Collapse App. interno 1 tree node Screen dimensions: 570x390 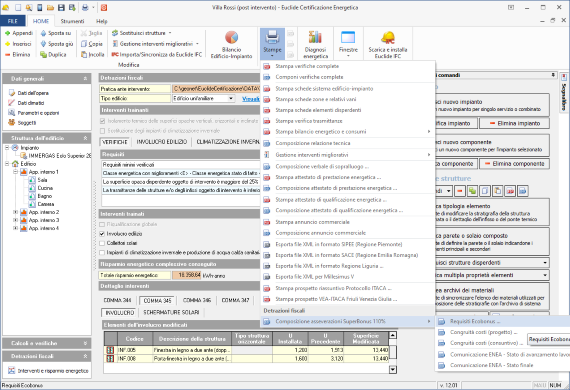pos(15,172)
